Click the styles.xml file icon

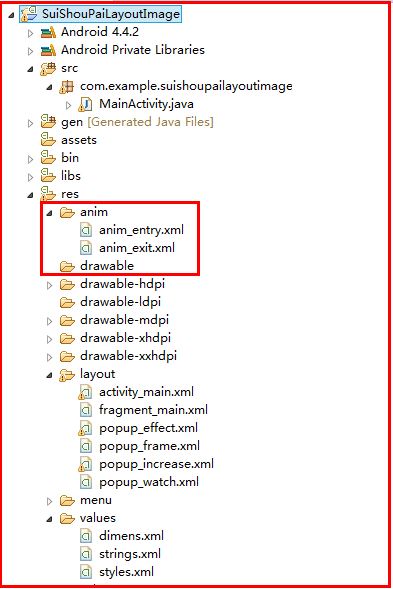pos(86,572)
